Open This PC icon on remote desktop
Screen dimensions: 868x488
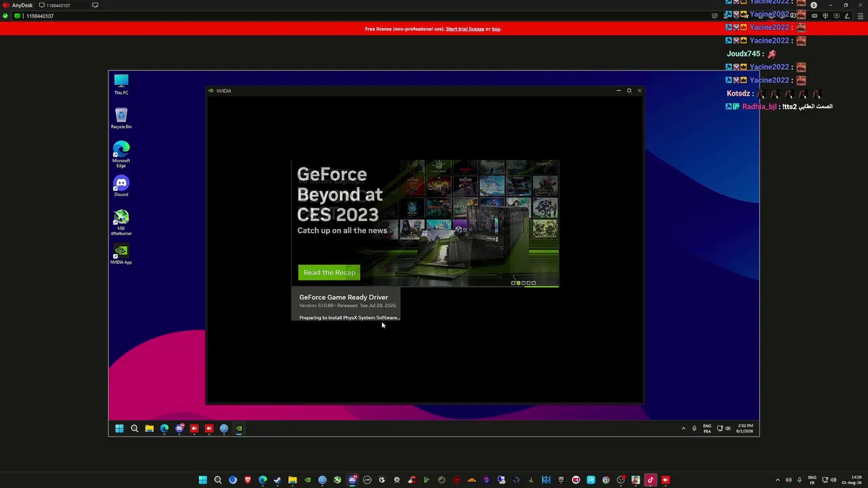[x=121, y=84]
